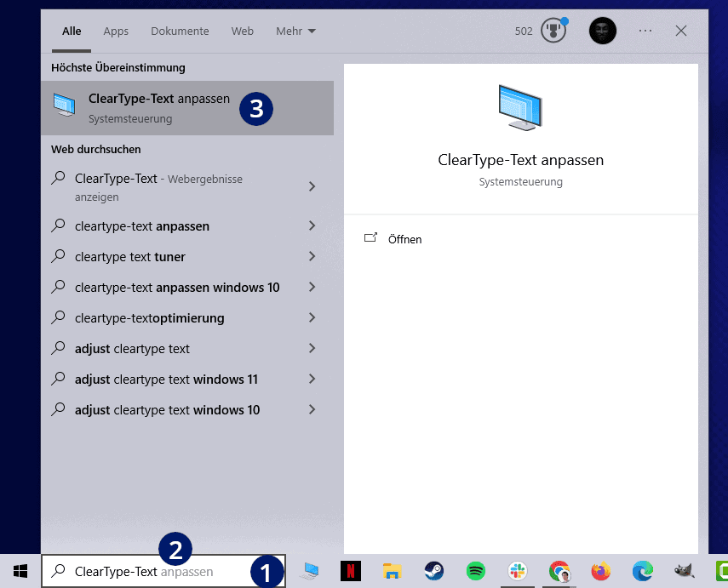Screen dimensions: 728x588
Task: Launch Steam from the taskbar
Action: point(434,571)
